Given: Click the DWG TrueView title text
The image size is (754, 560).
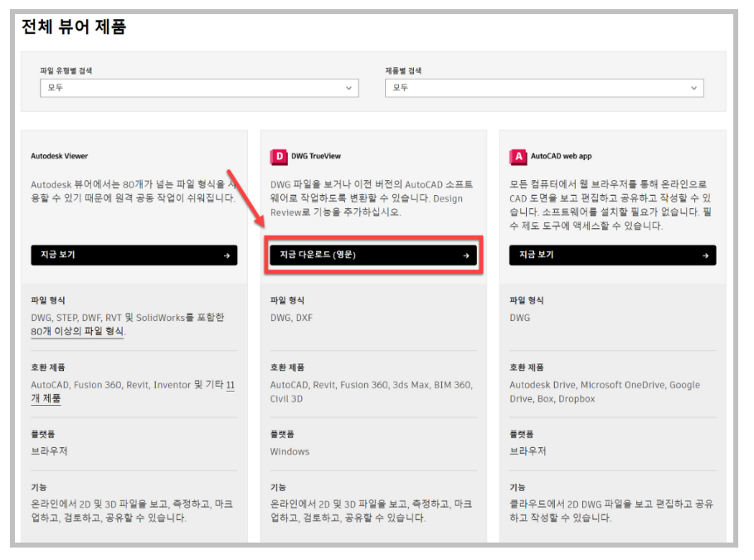Looking at the screenshot, I should click(316, 156).
